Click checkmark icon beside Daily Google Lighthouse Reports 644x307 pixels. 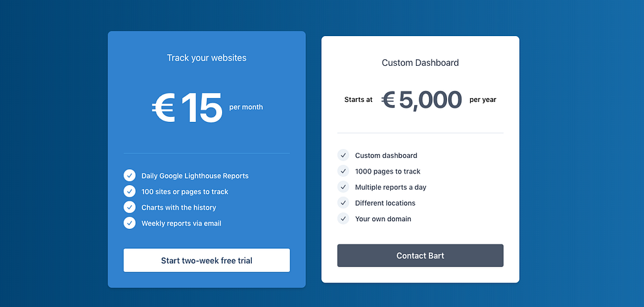click(129, 175)
